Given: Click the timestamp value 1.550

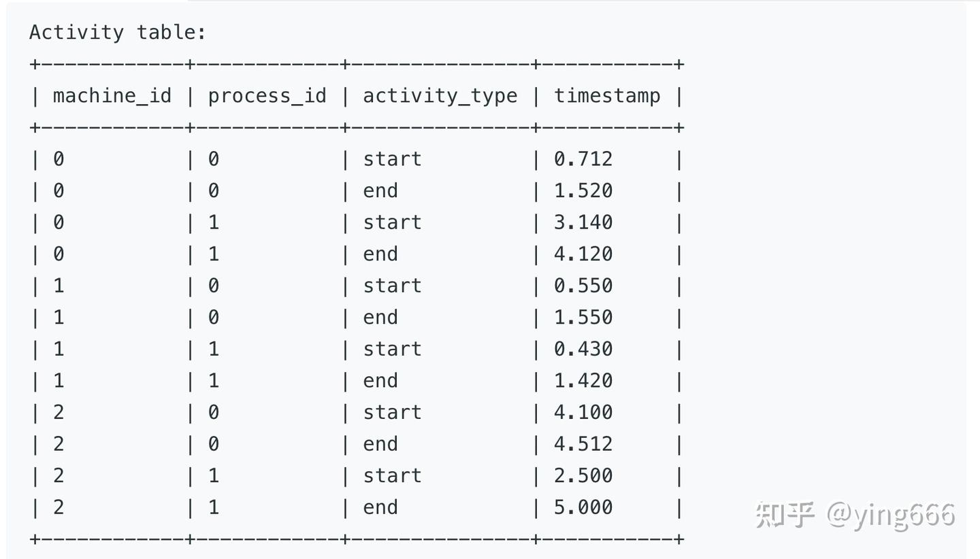Looking at the screenshot, I should point(583,317).
